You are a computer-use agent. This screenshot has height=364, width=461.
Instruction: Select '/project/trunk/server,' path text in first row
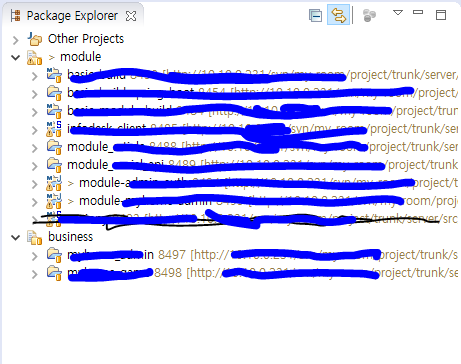pyautogui.click(x=403, y=75)
